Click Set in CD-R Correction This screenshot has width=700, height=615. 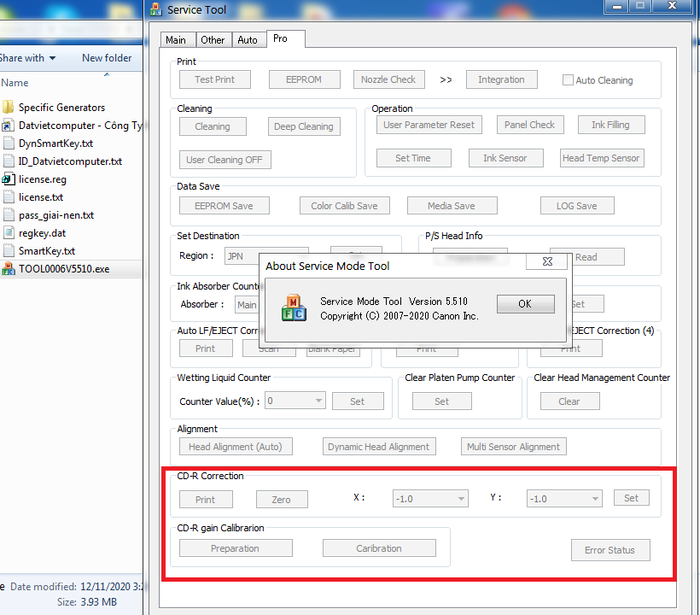coord(631,497)
